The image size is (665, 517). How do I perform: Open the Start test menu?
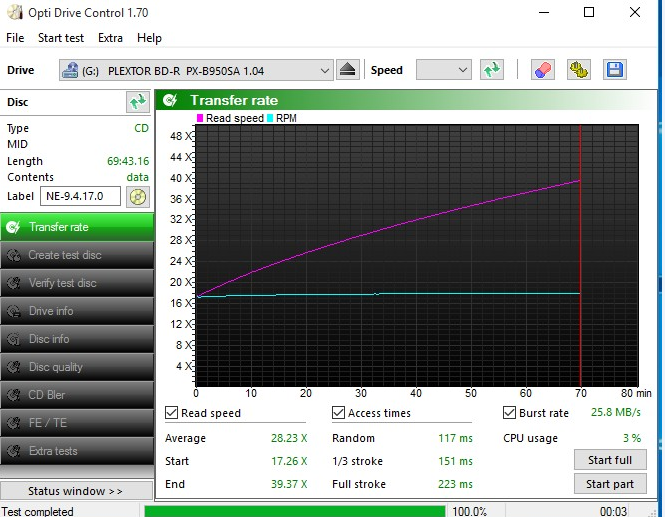[x=61, y=38]
